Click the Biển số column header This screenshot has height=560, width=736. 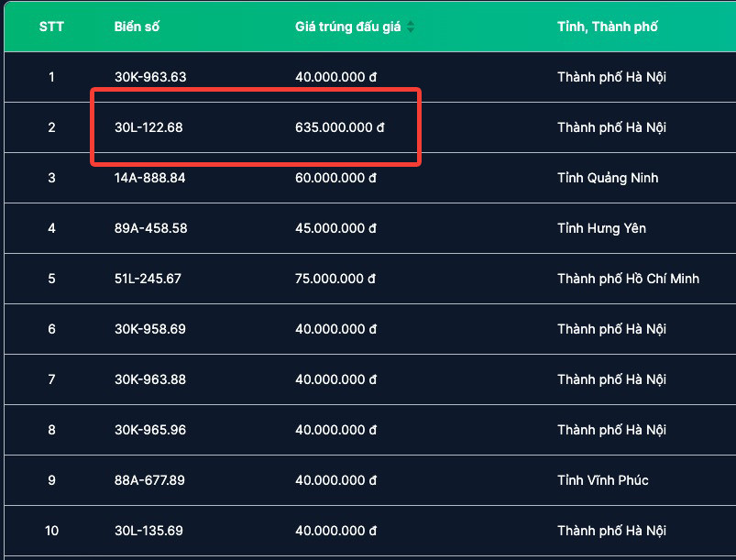coord(137,27)
